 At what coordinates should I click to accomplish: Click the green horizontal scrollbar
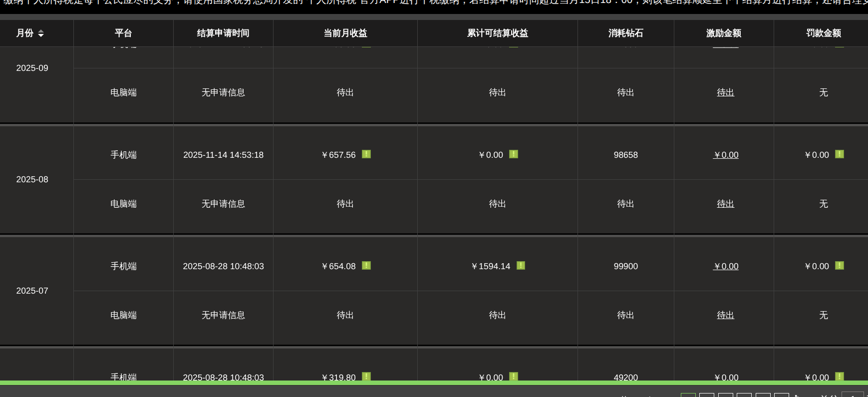pyautogui.click(x=433, y=383)
